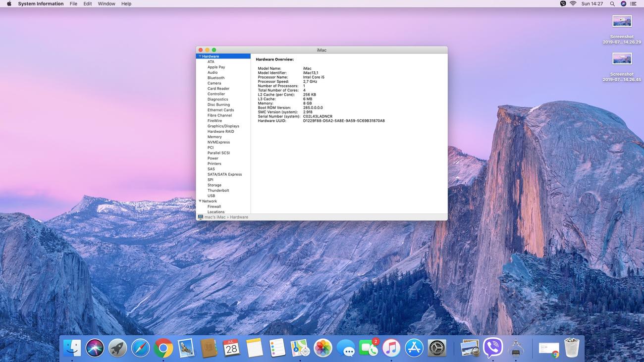Open System Preferences gear icon
Image resolution: width=644 pixels, height=362 pixels.
pyautogui.click(x=437, y=348)
